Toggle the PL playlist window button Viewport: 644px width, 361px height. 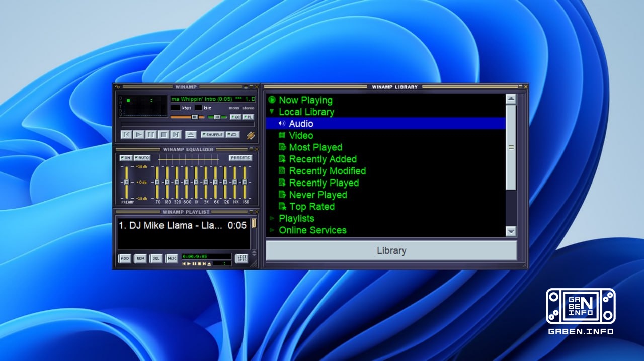click(x=248, y=117)
